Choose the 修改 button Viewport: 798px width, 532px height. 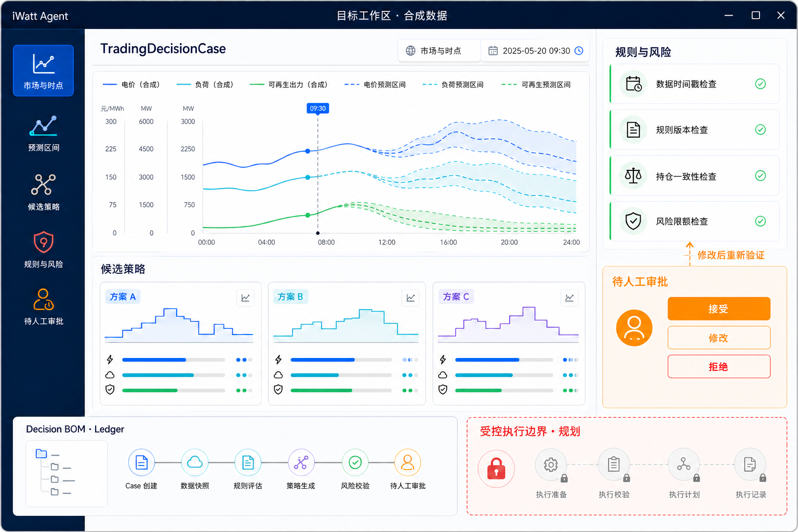click(x=719, y=338)
